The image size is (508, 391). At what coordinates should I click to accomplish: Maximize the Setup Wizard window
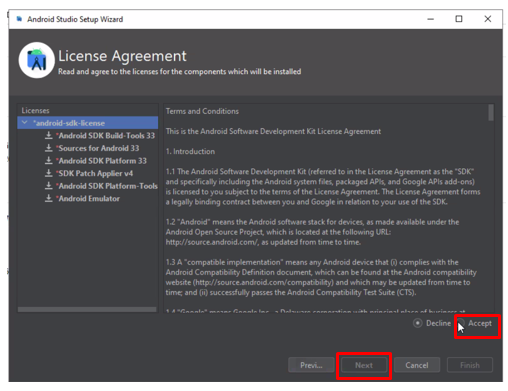459,19
